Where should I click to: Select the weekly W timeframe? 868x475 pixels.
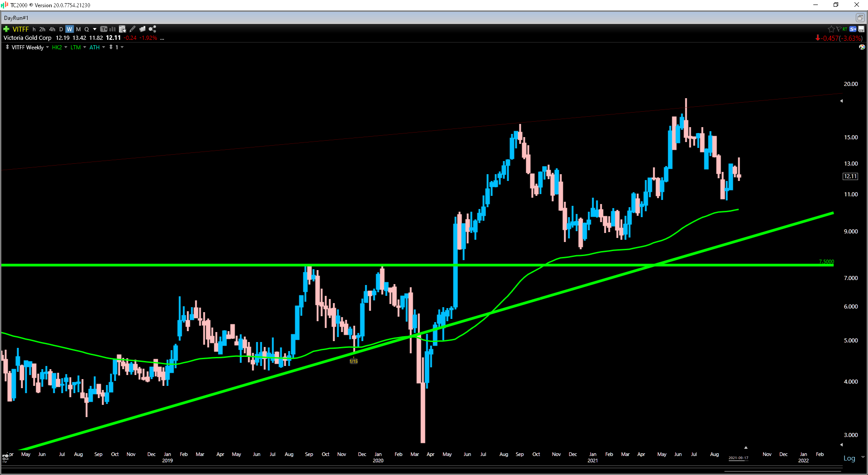pos(69,29)
